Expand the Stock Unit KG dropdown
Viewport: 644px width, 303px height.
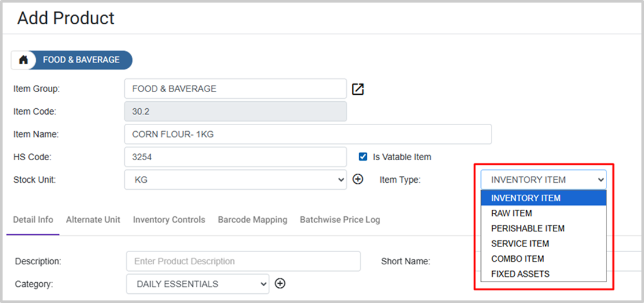(235, 180)
